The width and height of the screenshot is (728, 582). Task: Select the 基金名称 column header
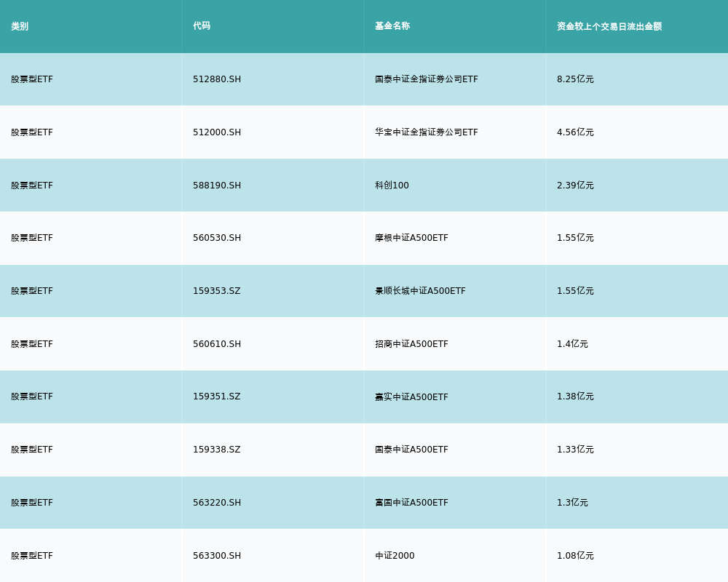click(x=392, y=26)
